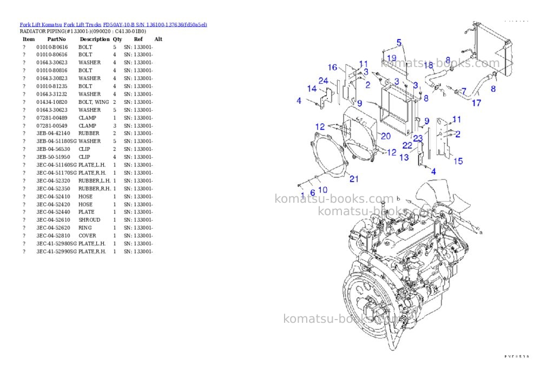Image resolution: width=554 pixels, height=392 pixels.
Task: Select part number 3EC-41-52980SG
Action: pos(56,244)
